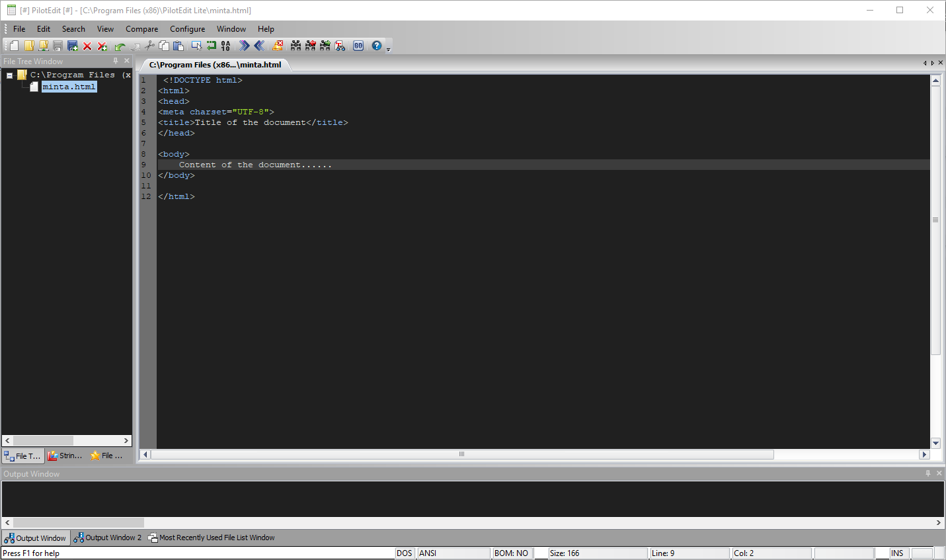Viewport: 946px width, 560px height.
Task: Click the Hex mode 0A10 icon
Action: [x=226, y=46]
